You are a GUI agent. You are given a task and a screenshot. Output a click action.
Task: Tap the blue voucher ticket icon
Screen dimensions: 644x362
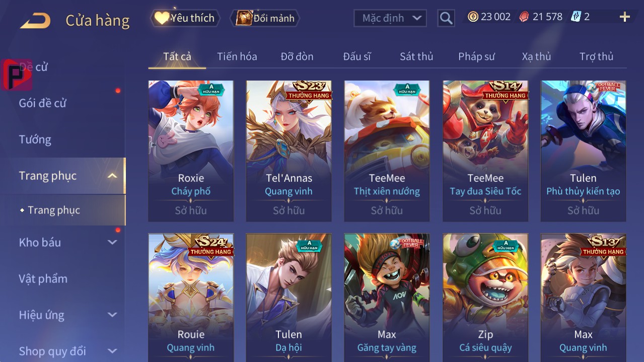point(576,17)
